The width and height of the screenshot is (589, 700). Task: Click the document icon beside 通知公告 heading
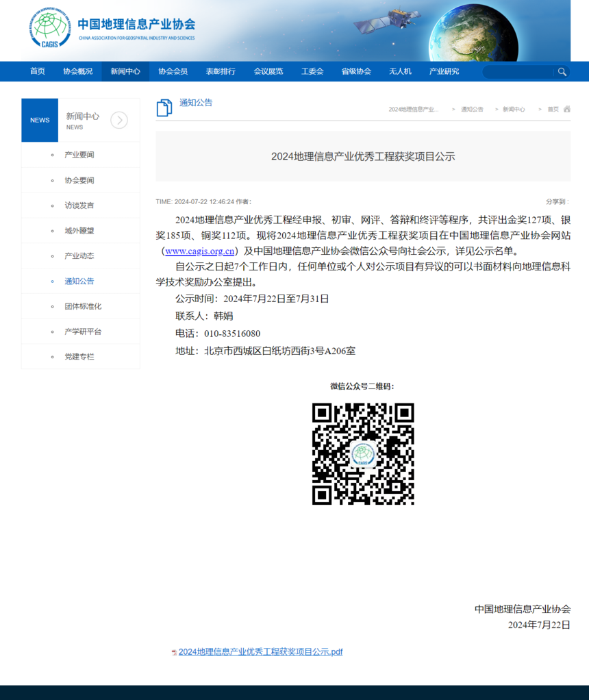point(164,108)
